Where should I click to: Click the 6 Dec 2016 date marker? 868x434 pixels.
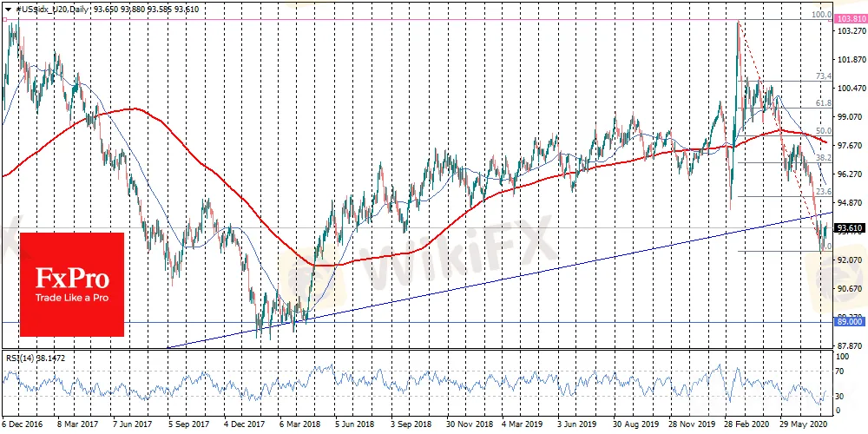[23, 426]
